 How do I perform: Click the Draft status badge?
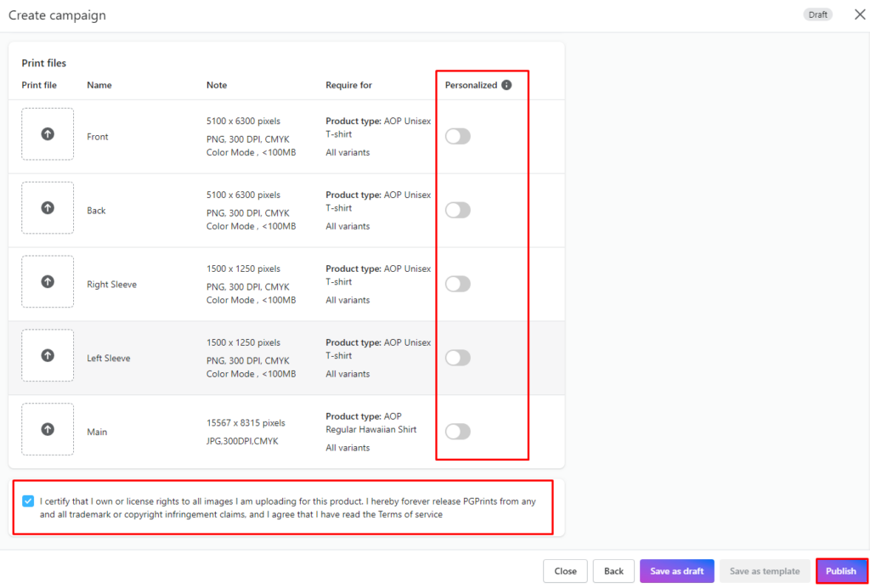point(817,14)
